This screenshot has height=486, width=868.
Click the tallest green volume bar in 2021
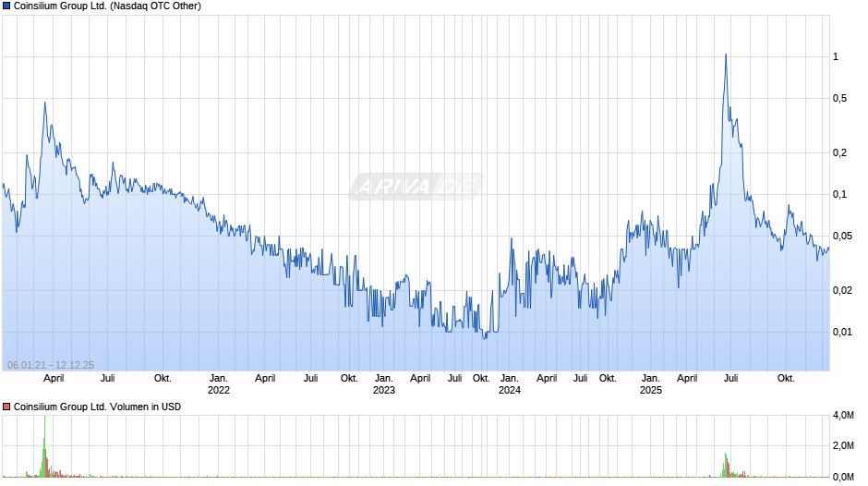tap(44, 446)
